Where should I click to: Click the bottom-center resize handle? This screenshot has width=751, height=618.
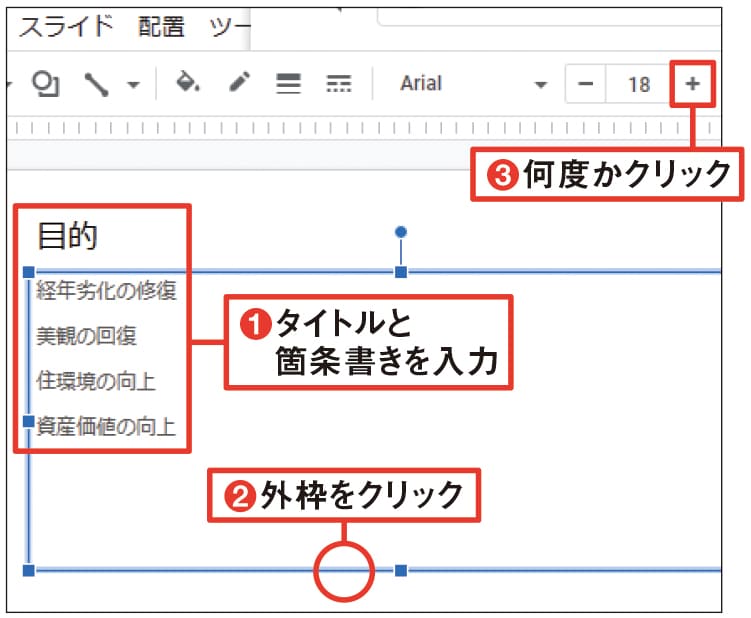(401, 570)
